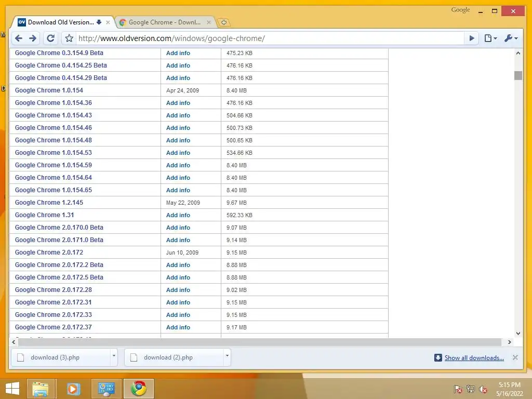532x399 pixels.
Task: Open the wrench customize menu
Action: [511, 38]
